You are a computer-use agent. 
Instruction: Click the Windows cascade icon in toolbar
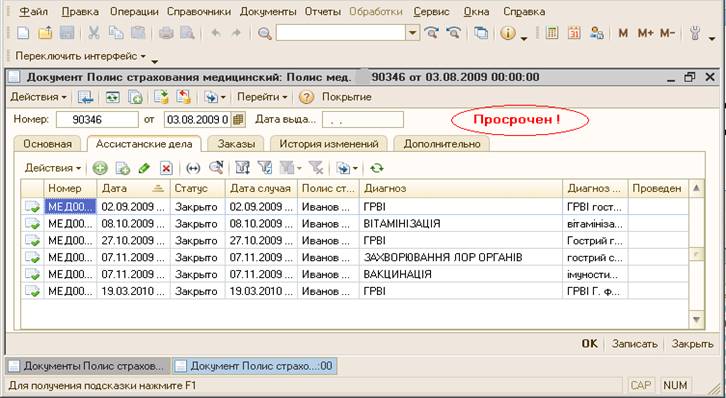point(482,33)
